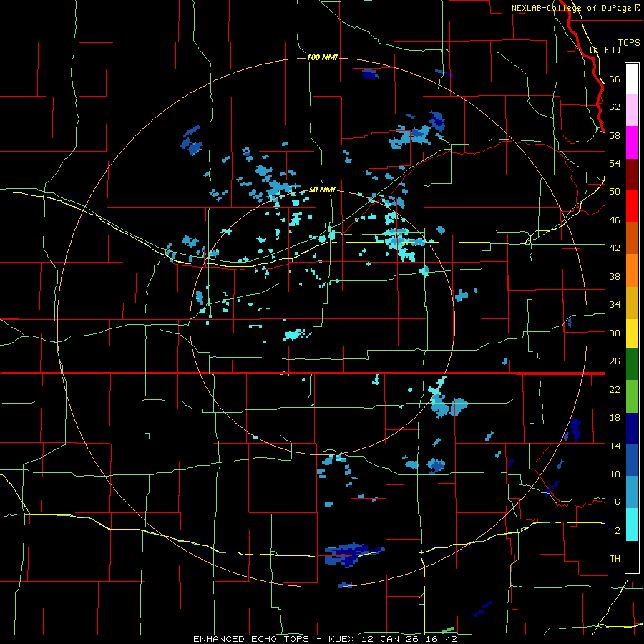
Task: Click the '38' legend value
Action: tap(615, 276)
